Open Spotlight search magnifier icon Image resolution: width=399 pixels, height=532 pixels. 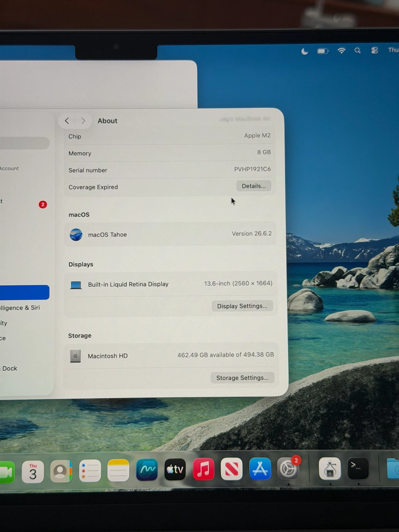[x=357, y=51]
